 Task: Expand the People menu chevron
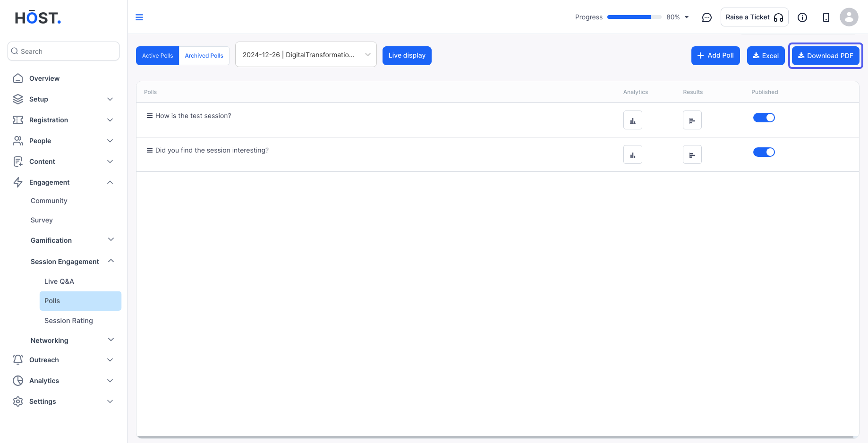coord(110,141)
